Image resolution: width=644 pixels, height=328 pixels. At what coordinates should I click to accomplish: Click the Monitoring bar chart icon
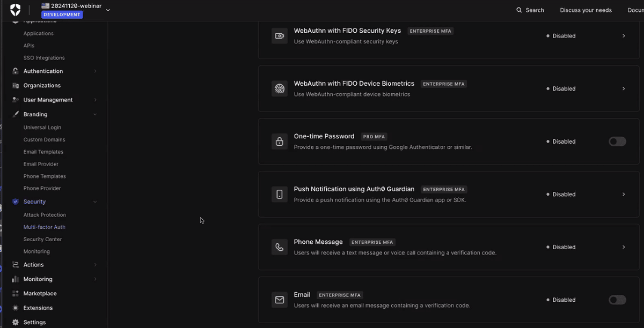point(15,279)
